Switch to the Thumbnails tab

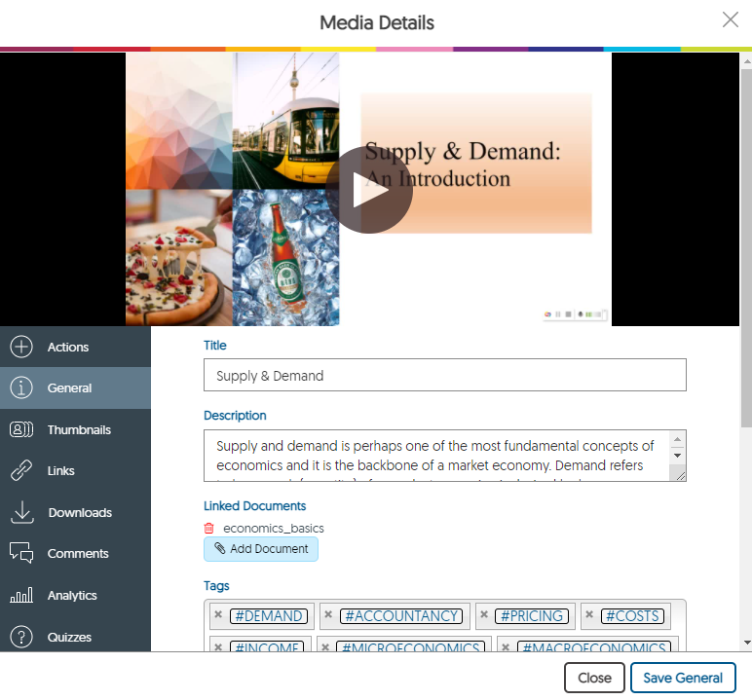click(x=75, y=429)
